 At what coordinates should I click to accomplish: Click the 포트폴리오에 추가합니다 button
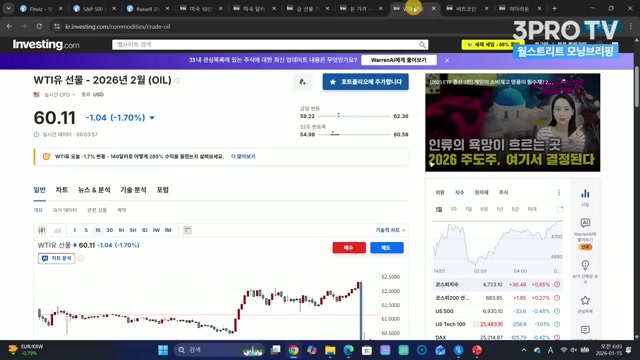(365, 82)
